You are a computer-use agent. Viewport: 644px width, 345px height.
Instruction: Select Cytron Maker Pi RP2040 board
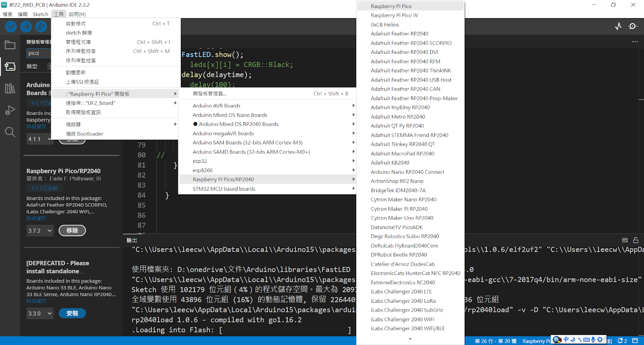[411, 209]
